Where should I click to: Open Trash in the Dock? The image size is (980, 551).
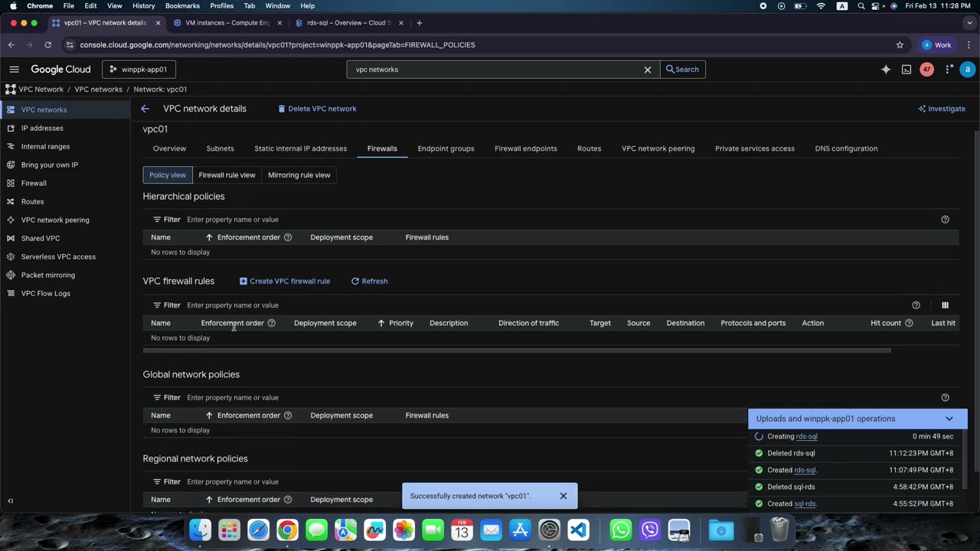(779, 530)
